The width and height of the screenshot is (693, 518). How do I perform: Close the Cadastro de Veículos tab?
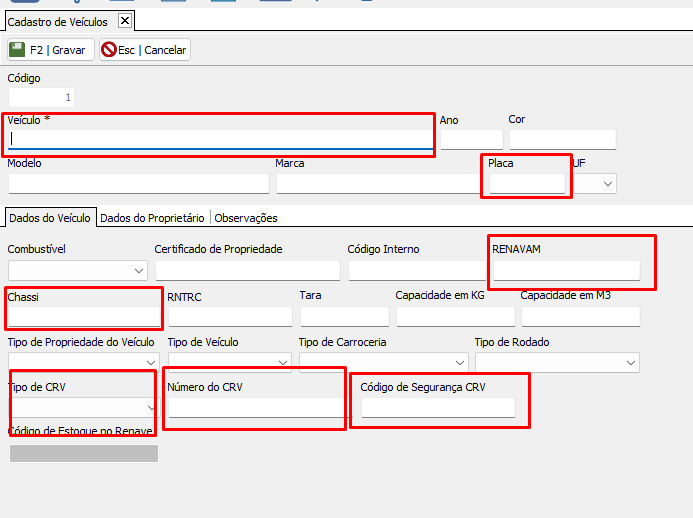click(125, 20)
